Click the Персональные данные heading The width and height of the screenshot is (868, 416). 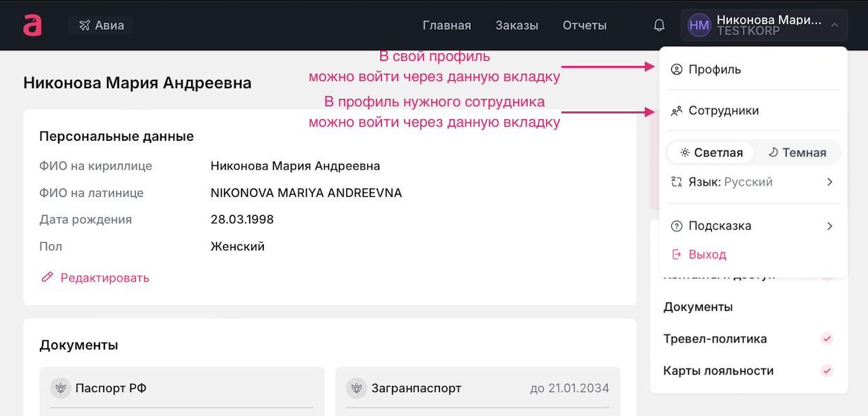point(116,137)
